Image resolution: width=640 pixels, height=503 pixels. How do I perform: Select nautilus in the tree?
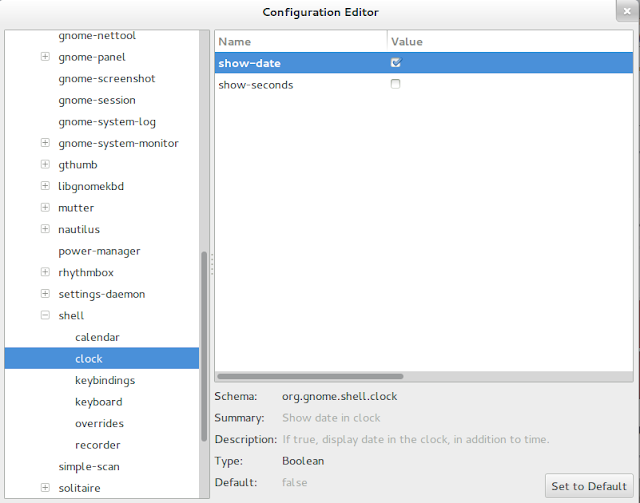[79, 229]
